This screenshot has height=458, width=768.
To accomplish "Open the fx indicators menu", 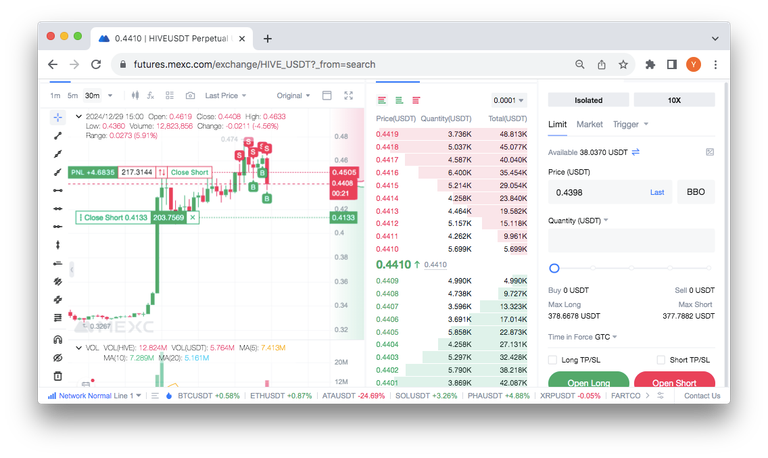I will tap(151, 96).
